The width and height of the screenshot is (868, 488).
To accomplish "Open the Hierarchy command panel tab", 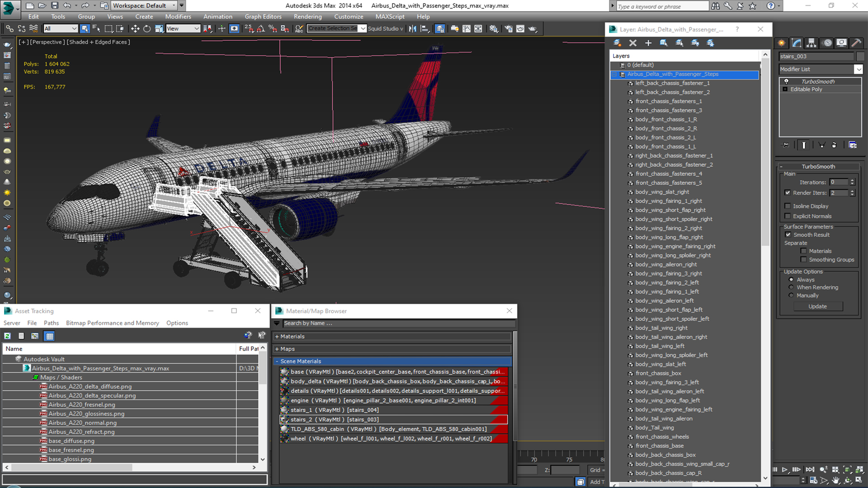I will (x=811, y=43).
